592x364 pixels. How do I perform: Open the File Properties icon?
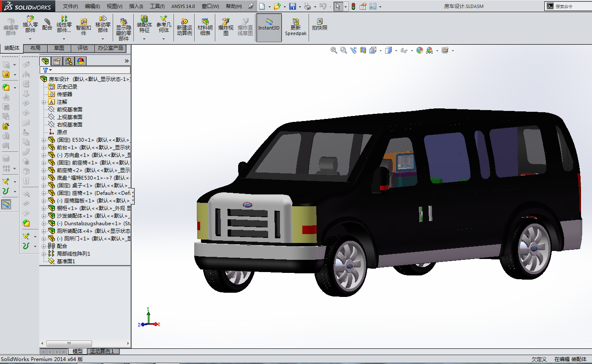363,6
